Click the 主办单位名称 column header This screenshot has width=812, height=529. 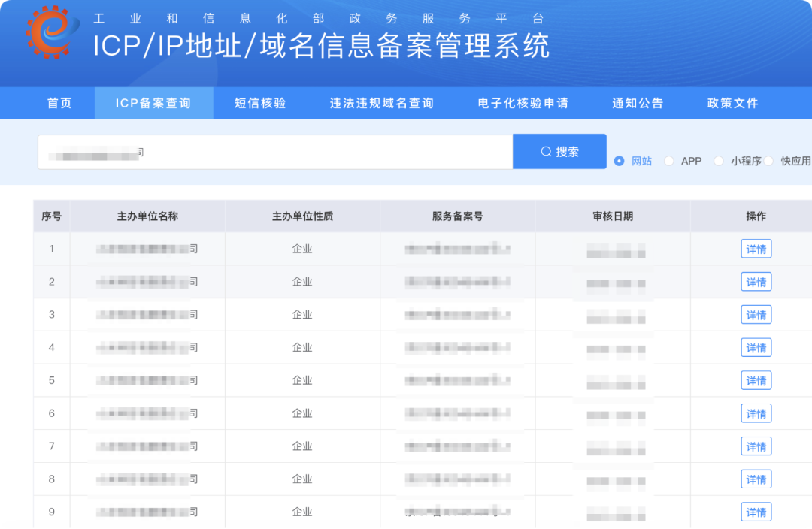point(147,216)
